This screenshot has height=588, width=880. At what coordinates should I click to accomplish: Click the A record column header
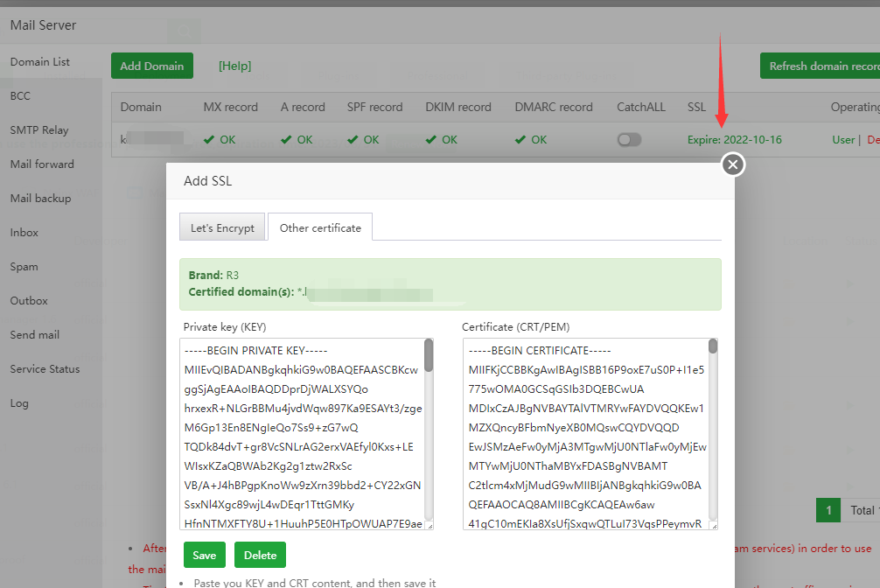pyautogui.click(x=303, y=107)
